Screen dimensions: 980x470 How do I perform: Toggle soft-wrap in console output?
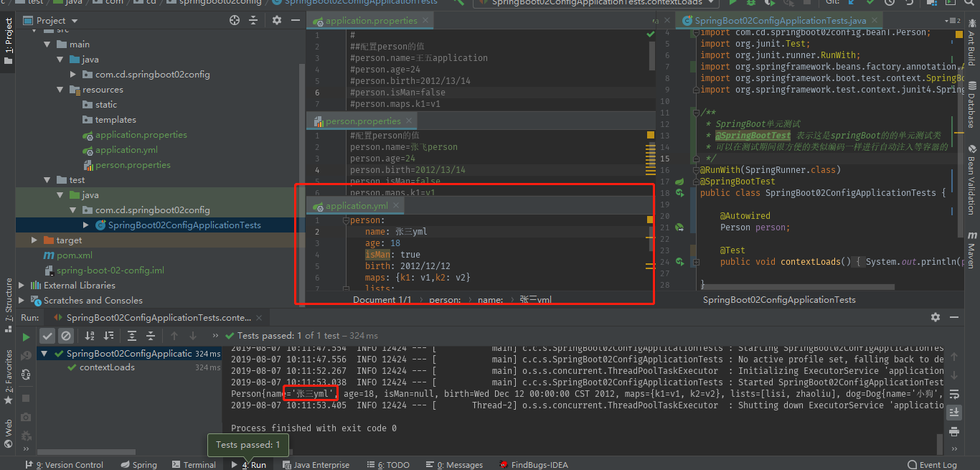[954, 395]
